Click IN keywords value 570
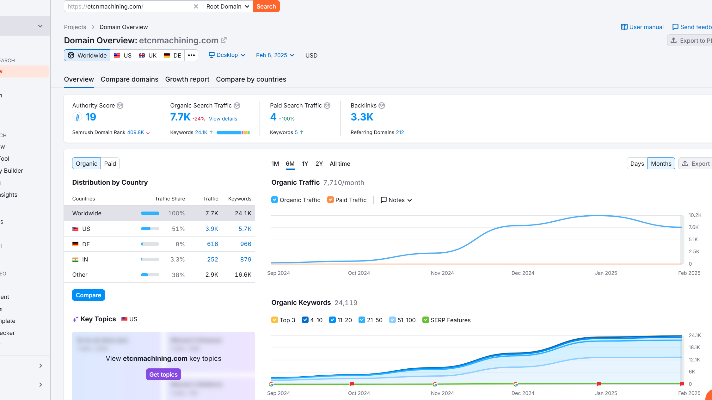The image size is (712, 400). pyautogui.click(x=246, y=260)
